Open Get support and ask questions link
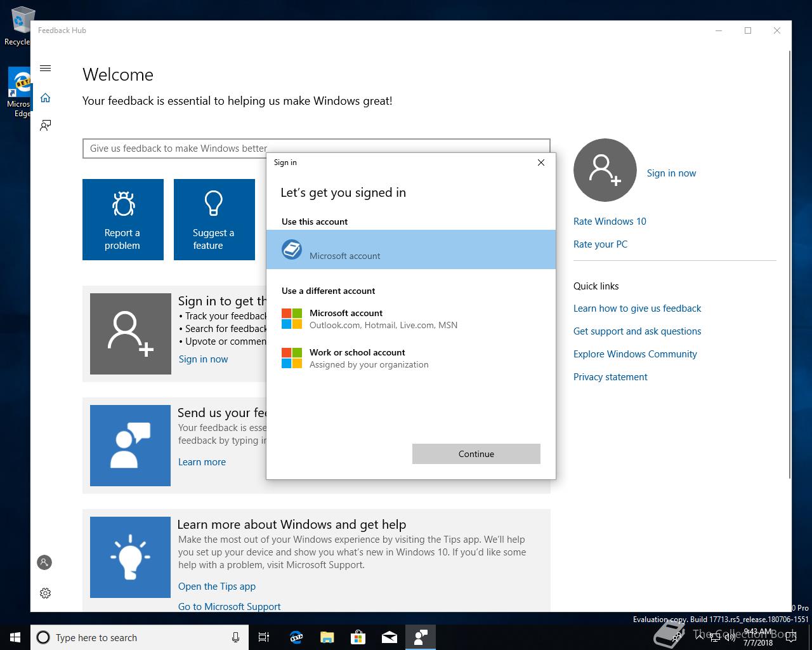Image resolution: width=812 pixels, height=650 pixels. [637, 331]
